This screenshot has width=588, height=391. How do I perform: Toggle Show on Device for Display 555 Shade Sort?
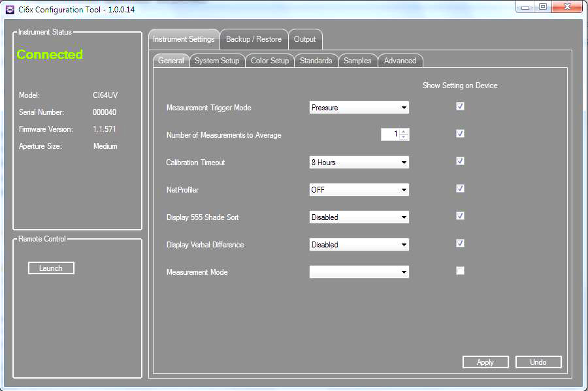click(x=460, y=215)
